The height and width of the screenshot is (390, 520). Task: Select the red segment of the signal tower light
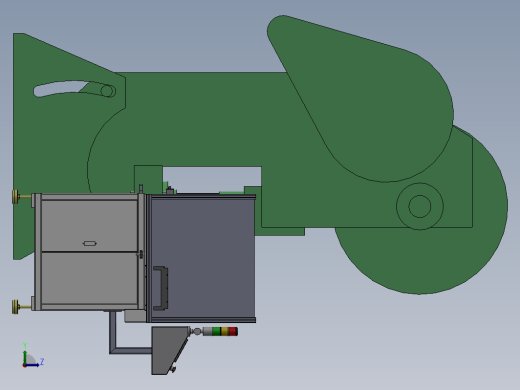click(233, 331)
